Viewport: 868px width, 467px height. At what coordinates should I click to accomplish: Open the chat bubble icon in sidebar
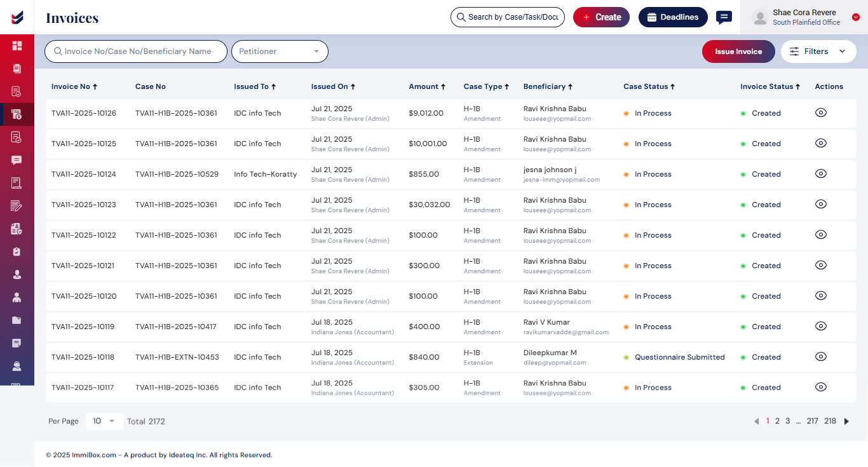17,160
